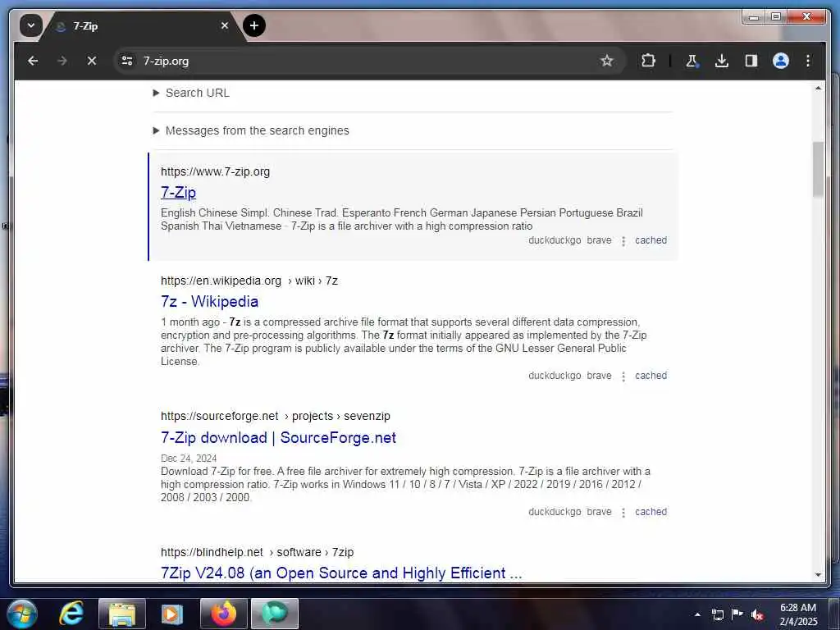Click duckduckgo label under SourceForge result
The height and width of the screenshot is (630, 840).
[555, 512]
